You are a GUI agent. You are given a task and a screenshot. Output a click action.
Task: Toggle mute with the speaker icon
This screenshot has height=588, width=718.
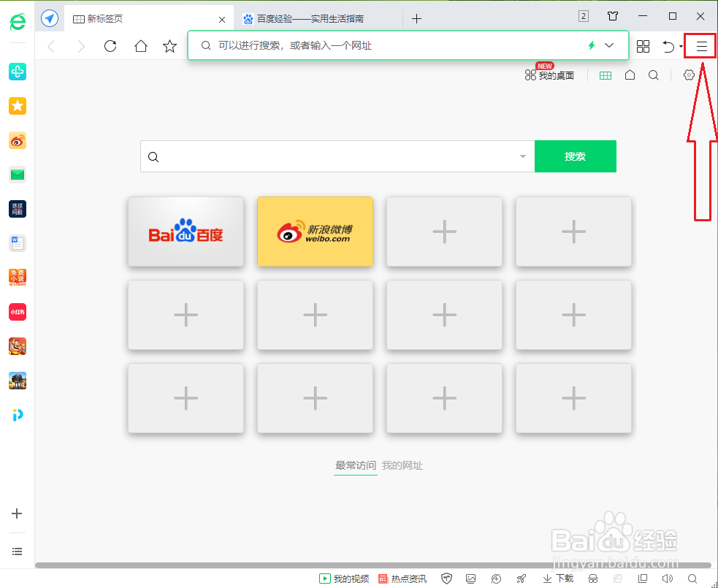pyautogui.click(x=668, y=578)
